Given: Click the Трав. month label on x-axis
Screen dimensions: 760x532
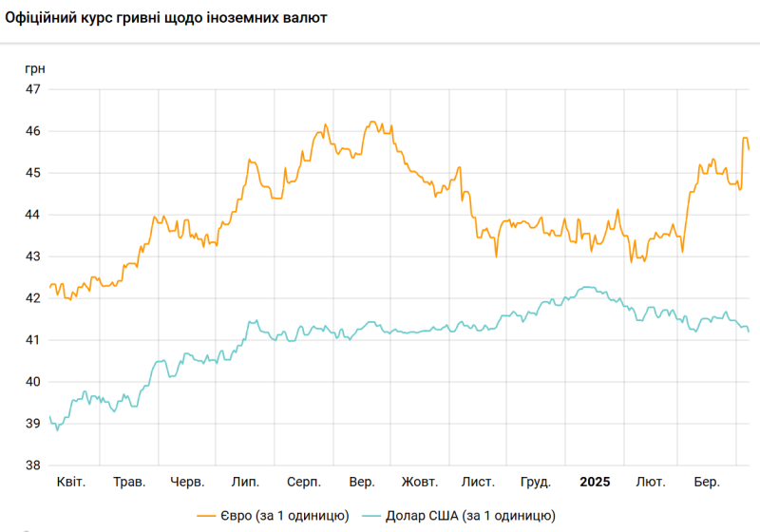Looking at the screenshot, I should click(129, 482).
